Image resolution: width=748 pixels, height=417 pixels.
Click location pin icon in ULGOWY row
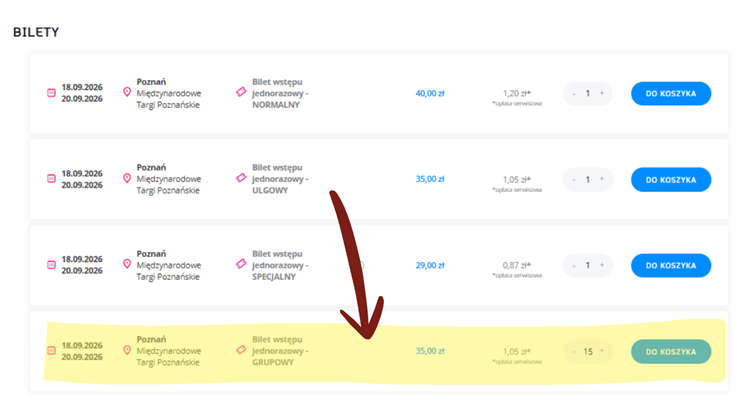pos(127,178)
